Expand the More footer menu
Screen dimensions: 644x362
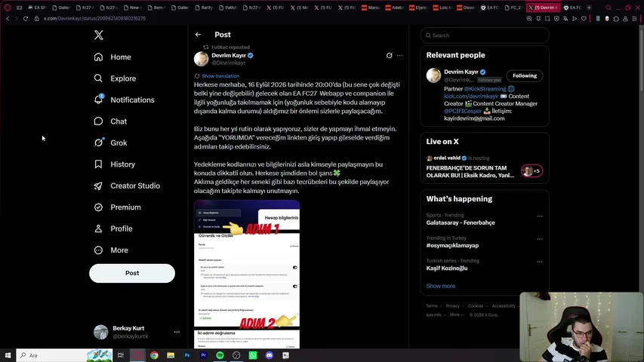coord(456,314)
